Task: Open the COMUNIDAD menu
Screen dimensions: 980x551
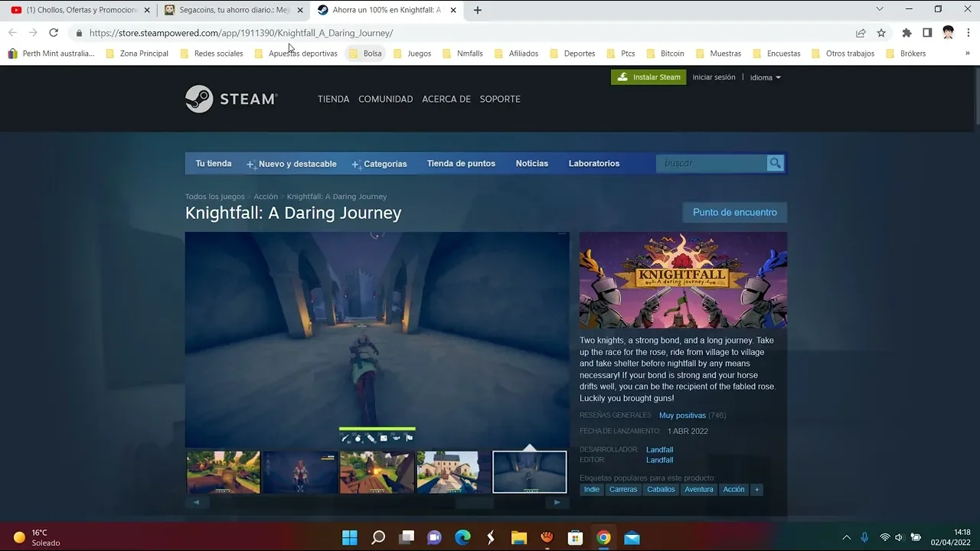Action: pyautogui.click(x=386, y=99)
